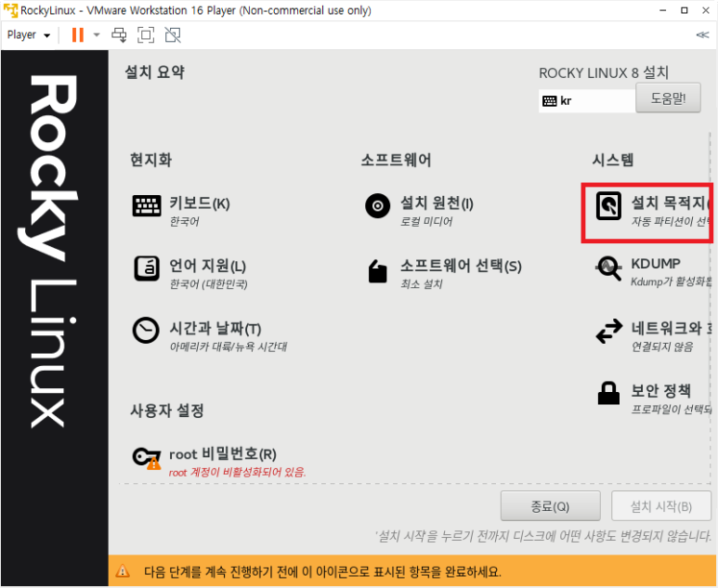Enter full screen mode icon
This screenshot has width=718, height=588.
point(146,34)
